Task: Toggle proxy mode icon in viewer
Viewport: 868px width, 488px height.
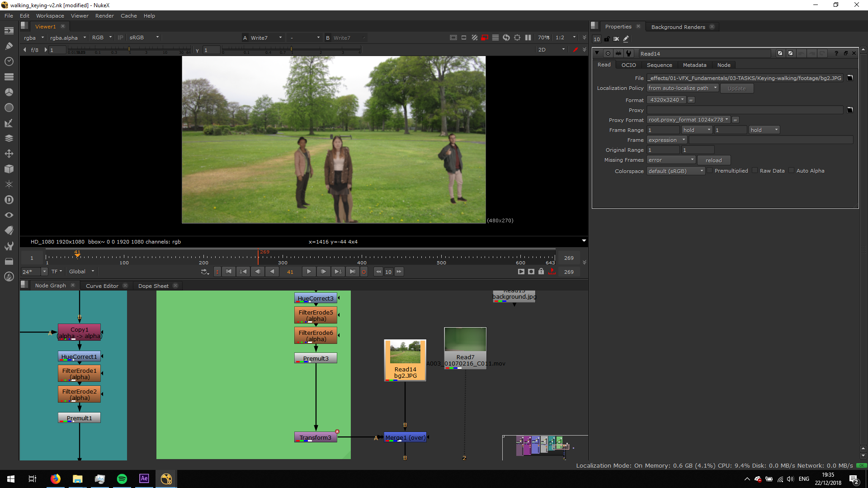Action: 485,38
